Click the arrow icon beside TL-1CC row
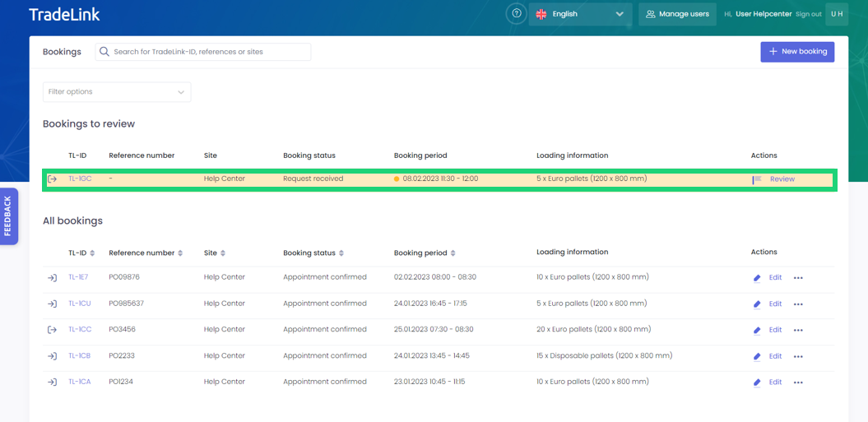 [52, 330]
